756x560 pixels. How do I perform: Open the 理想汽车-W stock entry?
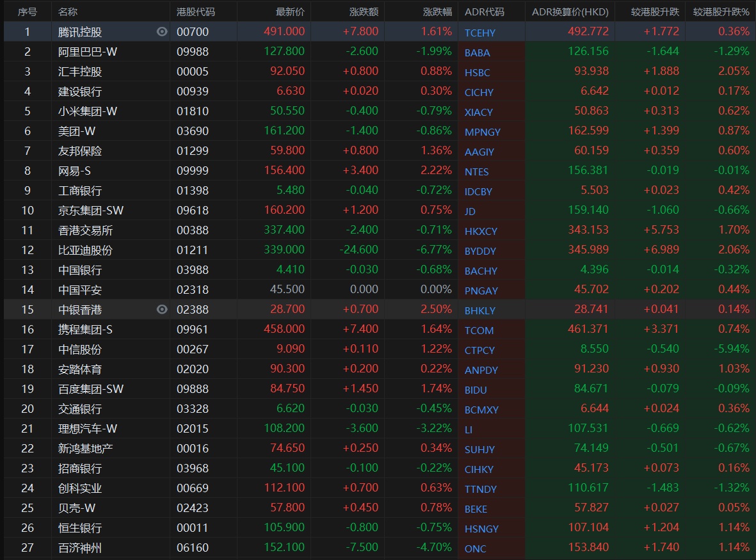point(88,429)
